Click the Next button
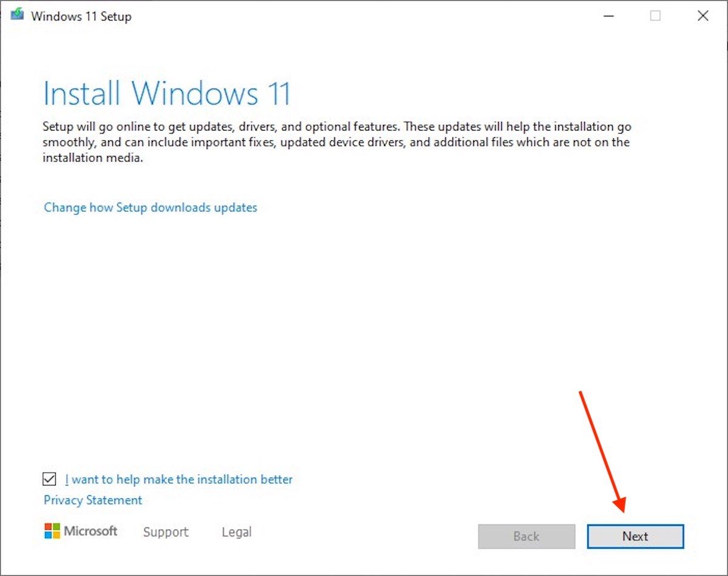Viewport: 728px width, 576px height. [635, 537]
